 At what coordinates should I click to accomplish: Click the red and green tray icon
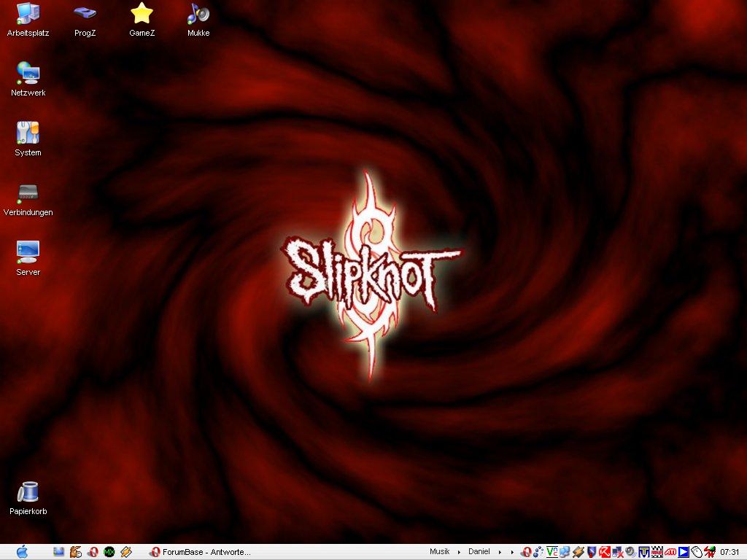(710, 552)
